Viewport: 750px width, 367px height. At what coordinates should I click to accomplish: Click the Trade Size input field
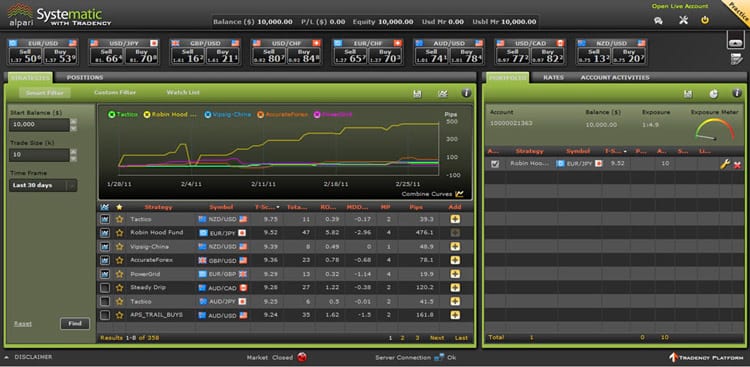click(x=39, y=155)
